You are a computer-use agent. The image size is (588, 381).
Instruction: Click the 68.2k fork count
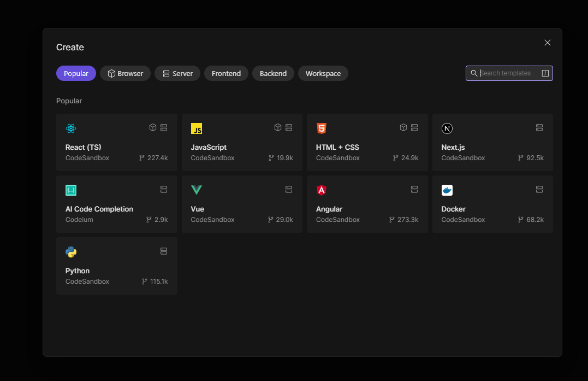535,220
